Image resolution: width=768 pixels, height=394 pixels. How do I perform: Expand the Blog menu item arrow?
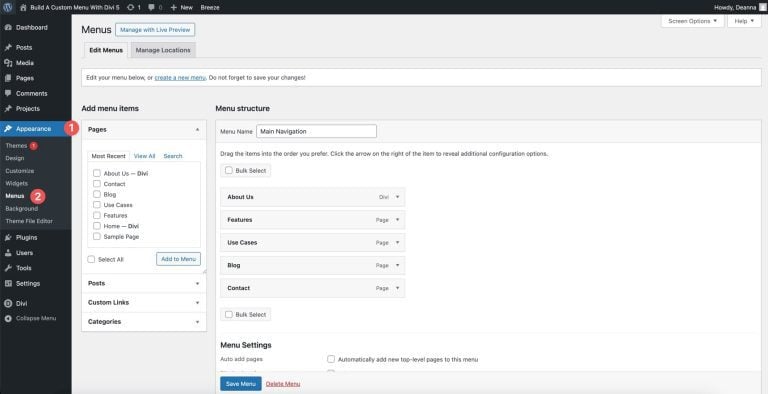(397, 265)
